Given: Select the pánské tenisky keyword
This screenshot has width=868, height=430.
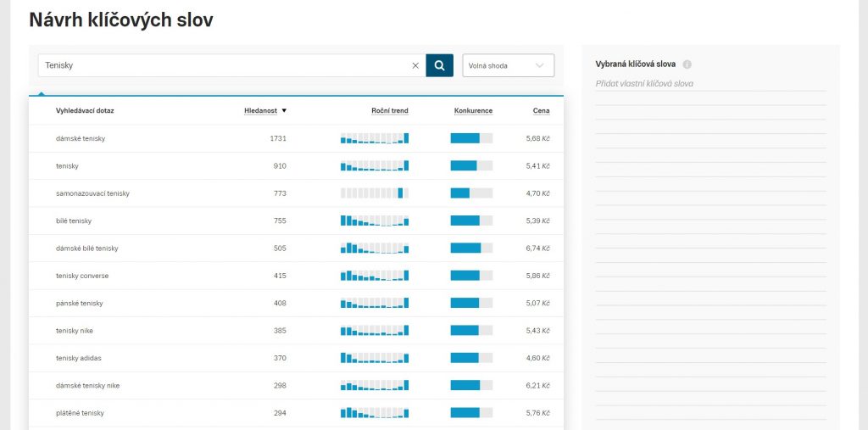Looking at the screenshot, I should pos(79,303).
